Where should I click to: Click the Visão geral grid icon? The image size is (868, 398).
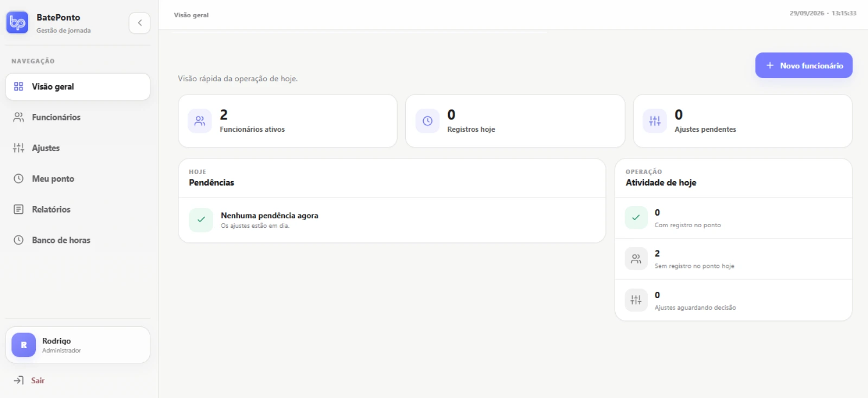coord(18,87)
